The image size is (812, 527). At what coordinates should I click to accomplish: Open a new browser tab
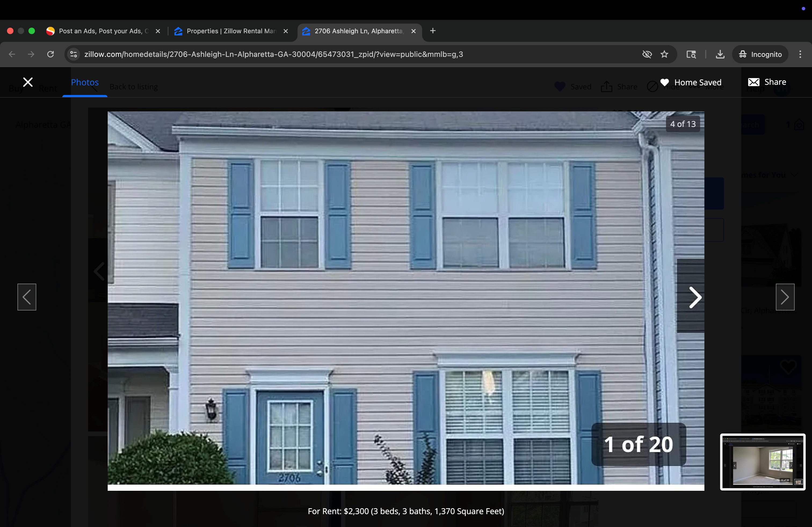tap(433, 31)
